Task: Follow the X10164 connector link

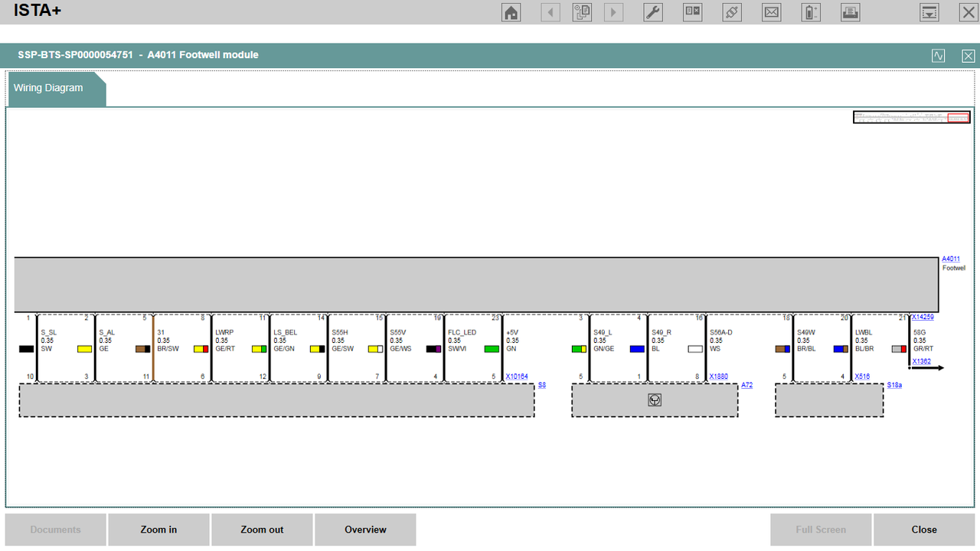Action: 517,377
